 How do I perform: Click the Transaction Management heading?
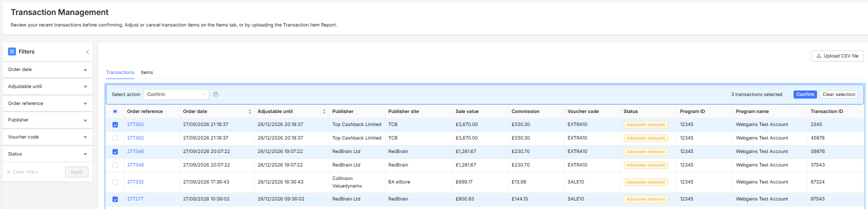[59, 12]
